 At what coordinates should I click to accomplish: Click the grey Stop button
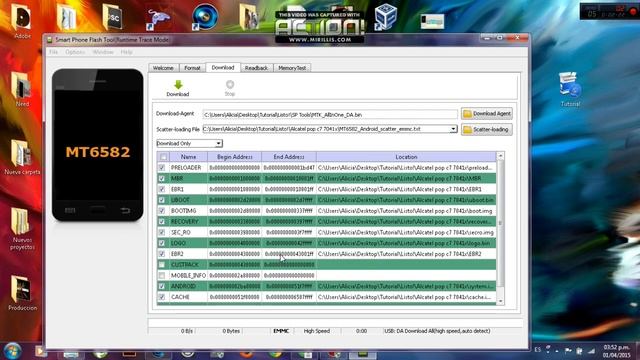pyautogui.click(x=230, y=88)
